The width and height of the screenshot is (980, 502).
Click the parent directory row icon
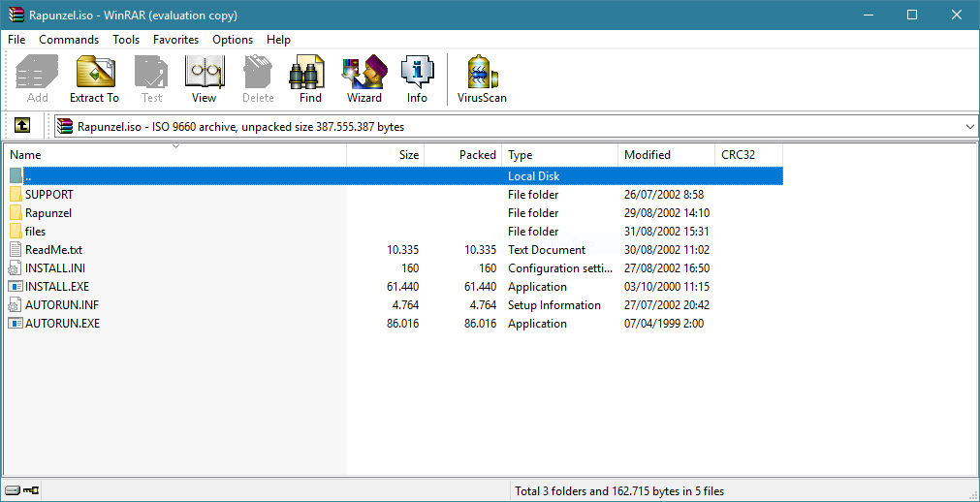click(16, 176)
